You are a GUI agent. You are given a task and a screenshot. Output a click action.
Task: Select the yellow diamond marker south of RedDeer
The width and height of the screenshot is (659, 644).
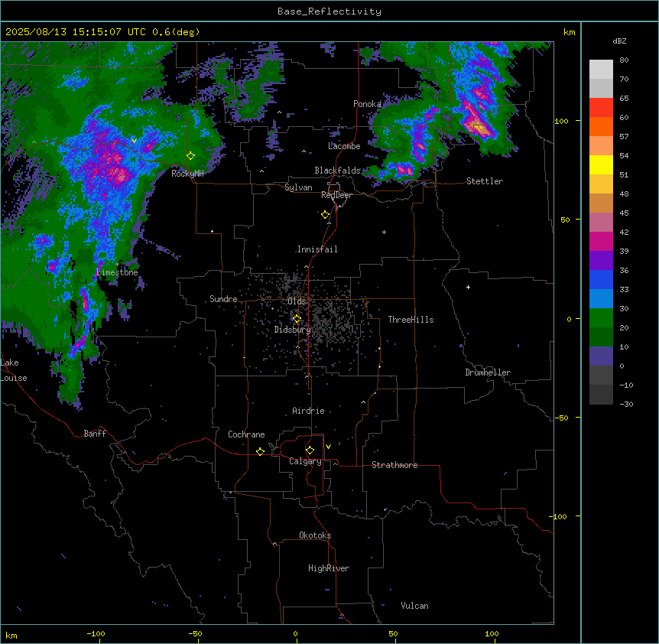coord(325,215)
